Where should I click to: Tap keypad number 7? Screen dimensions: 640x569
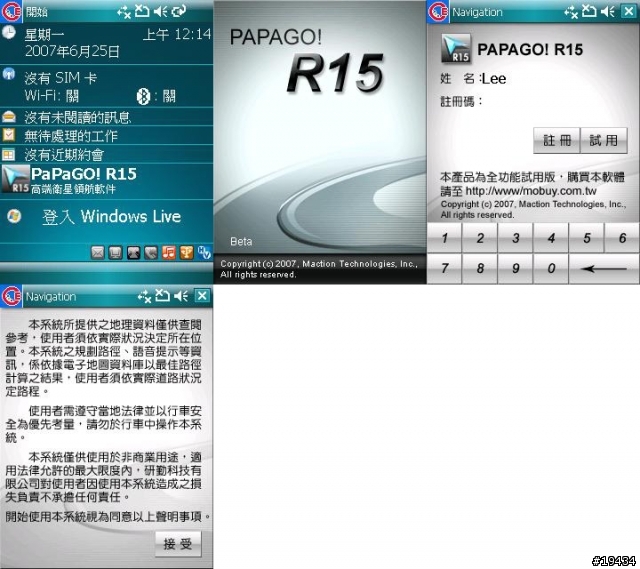click(x=444, y=268)
